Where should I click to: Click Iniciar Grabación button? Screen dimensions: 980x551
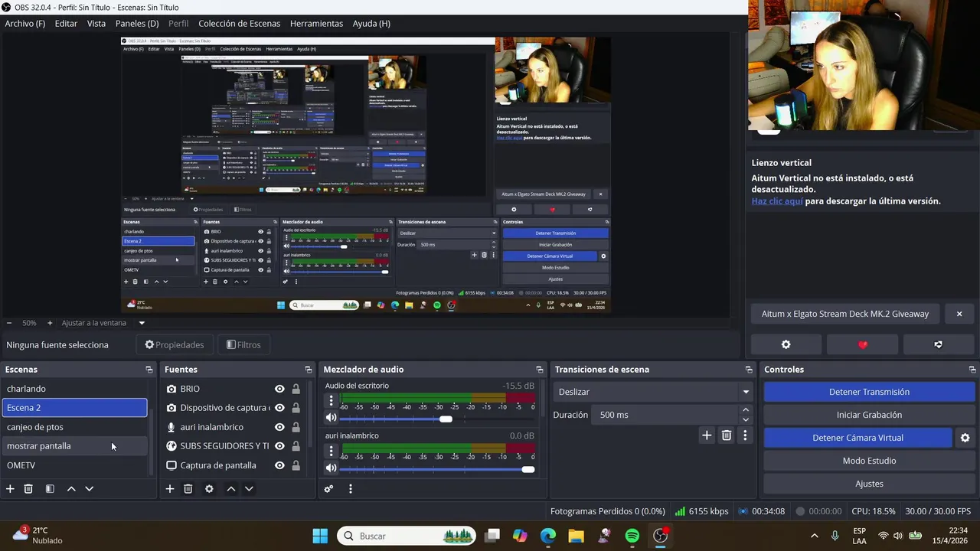pyautogui.click(x=869, y=415)
